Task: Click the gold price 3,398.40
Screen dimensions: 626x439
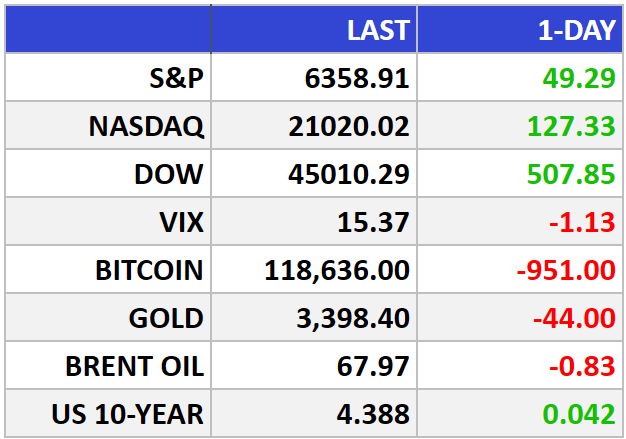Action: (x=353, y=318)
